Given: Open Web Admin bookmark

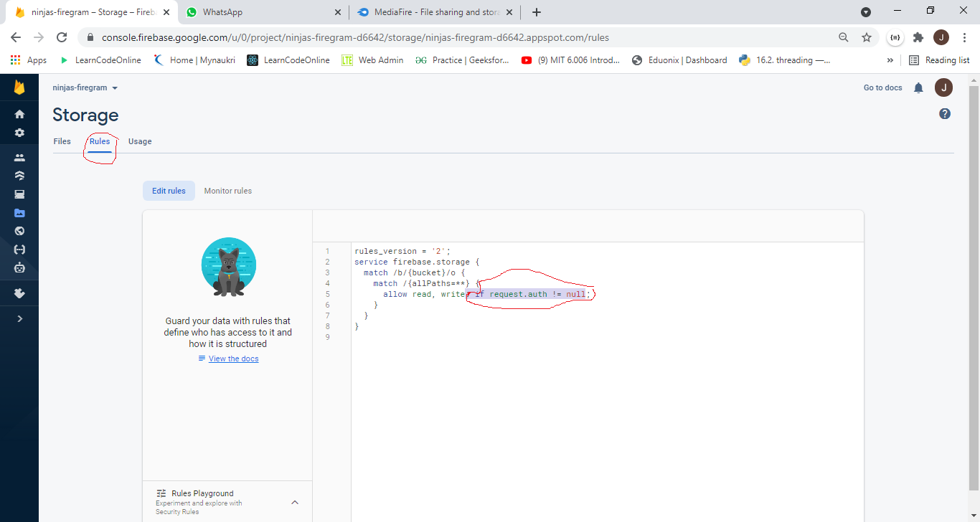Looking at the screenshot, I should coord(373,60).
